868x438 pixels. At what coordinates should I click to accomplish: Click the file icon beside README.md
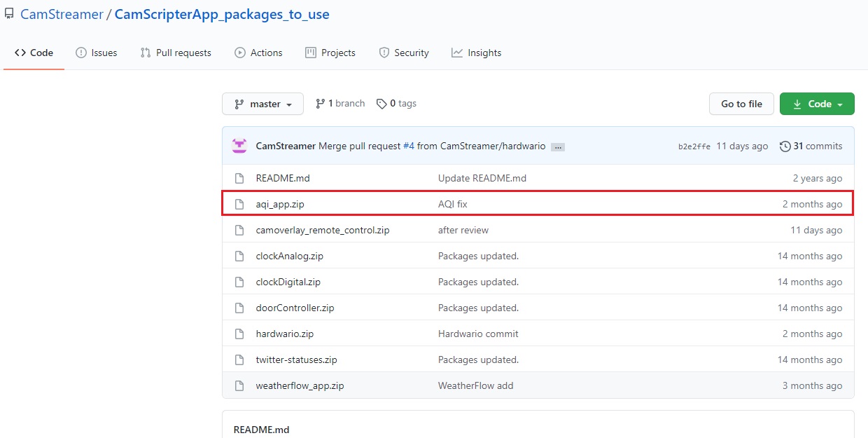coord(239,178)
